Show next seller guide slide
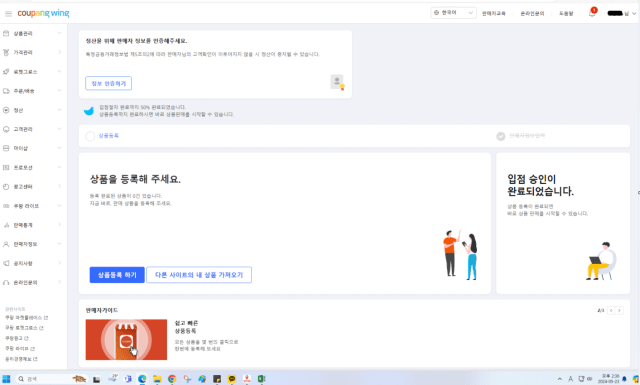This screenshot has height=385, width=640. point(619,311)
